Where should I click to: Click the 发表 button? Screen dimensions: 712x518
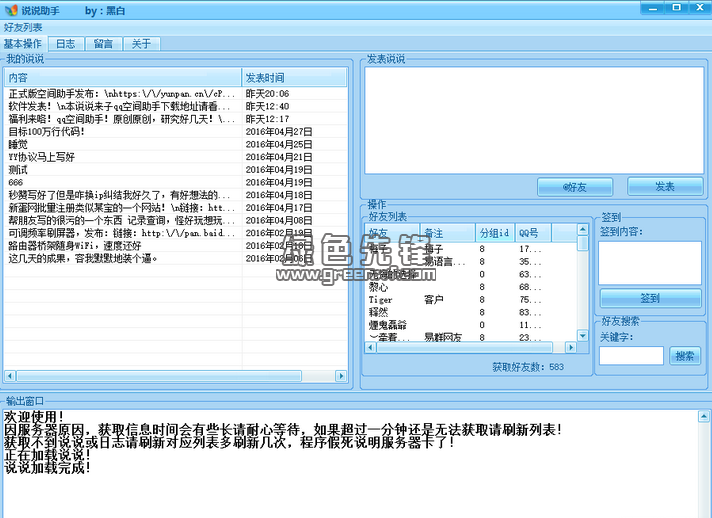[x=665, y=187]
